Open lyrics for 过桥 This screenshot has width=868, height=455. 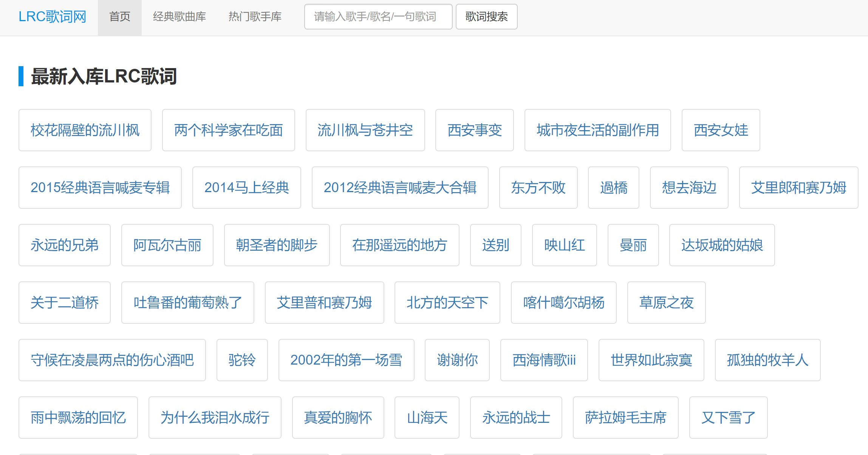click(x=613, y=188)
